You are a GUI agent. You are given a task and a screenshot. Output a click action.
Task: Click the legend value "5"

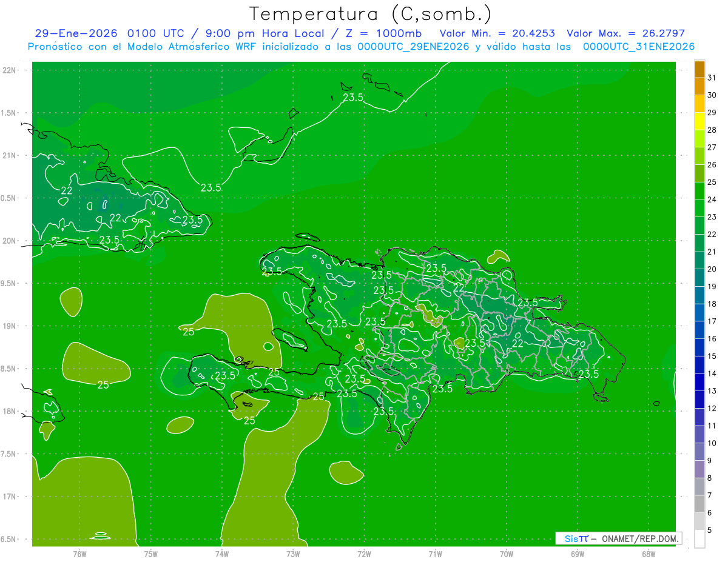coord(710,530)
